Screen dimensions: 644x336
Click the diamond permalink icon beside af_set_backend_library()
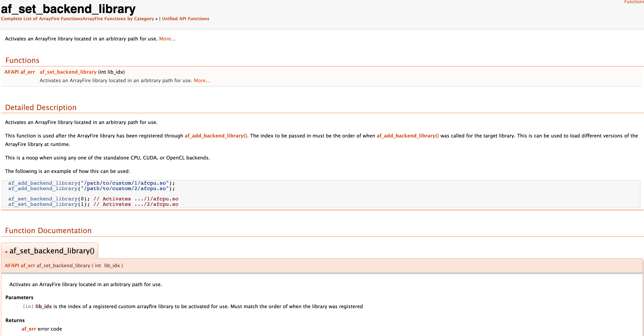tap(6, 252)
